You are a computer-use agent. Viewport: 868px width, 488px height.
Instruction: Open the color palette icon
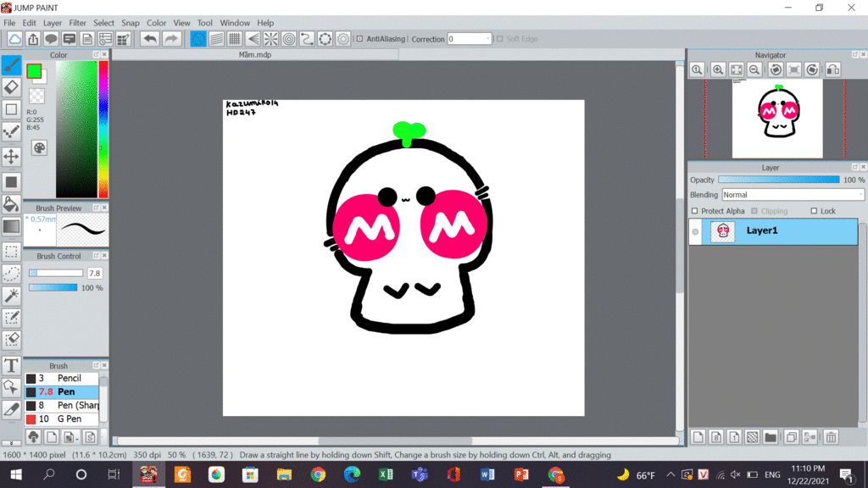[x=39, y=147]
